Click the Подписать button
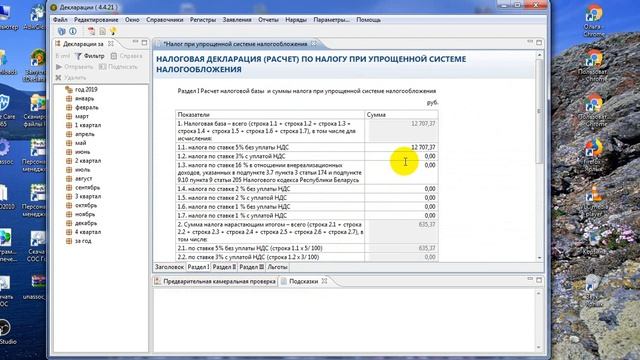The image size is (640, 360). (118, 67)
